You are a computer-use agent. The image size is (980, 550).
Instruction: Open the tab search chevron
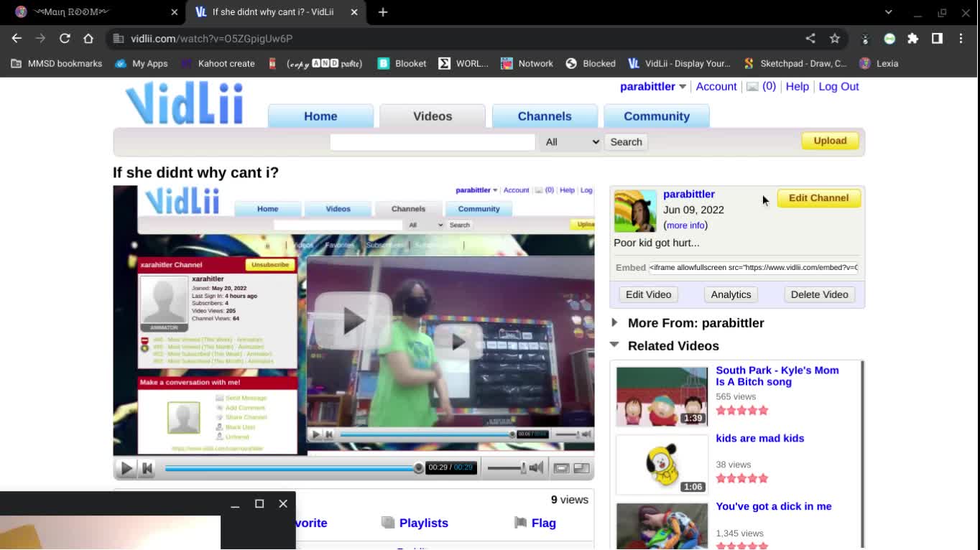(x=888, y=12)
